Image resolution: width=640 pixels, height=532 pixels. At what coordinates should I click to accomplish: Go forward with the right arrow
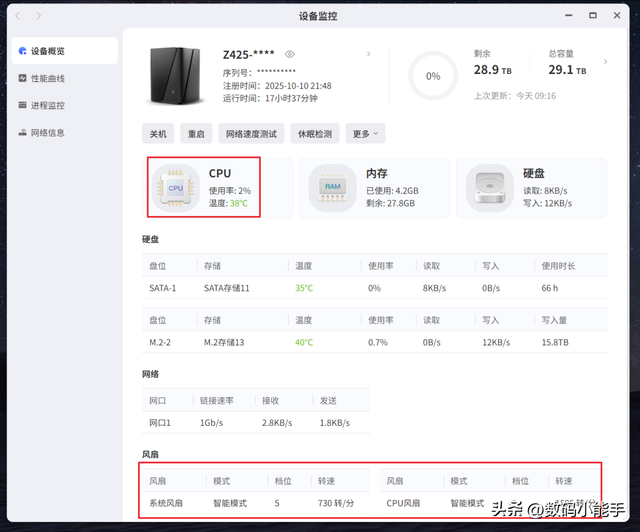tap(39, 16)
